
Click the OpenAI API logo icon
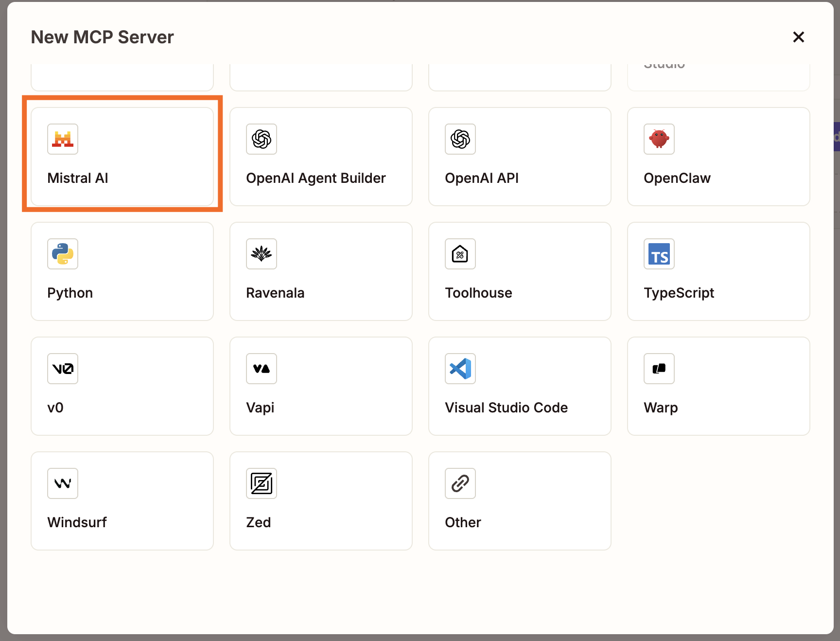tap(460, 139)
